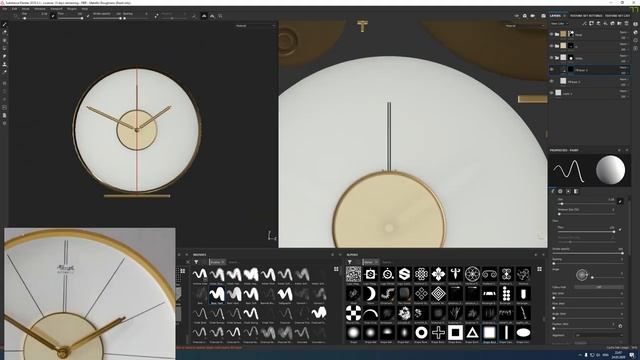Screen dimensions: 640x360
Task: Click the Delete layer trash icon
Action: click(x=626, y=24)
